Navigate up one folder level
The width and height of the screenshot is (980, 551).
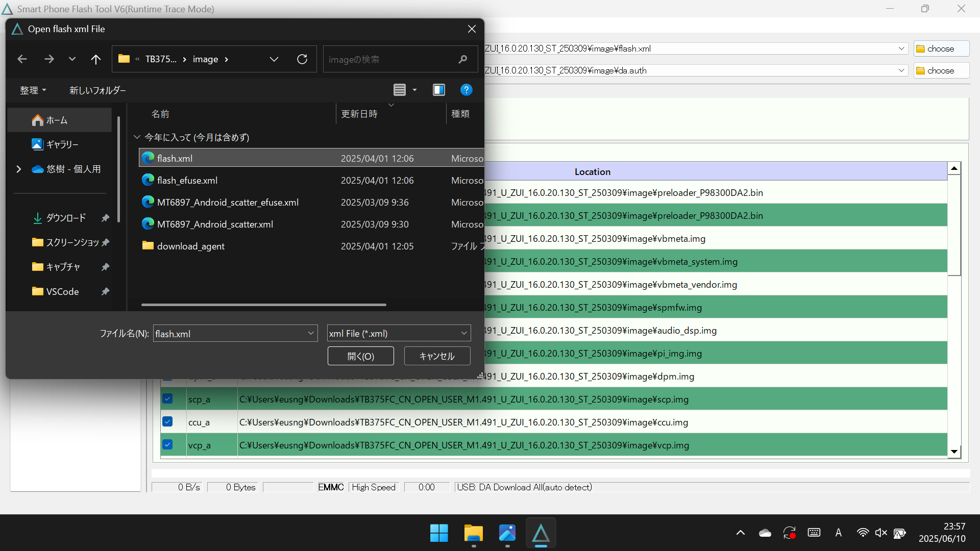pos(96,59)
